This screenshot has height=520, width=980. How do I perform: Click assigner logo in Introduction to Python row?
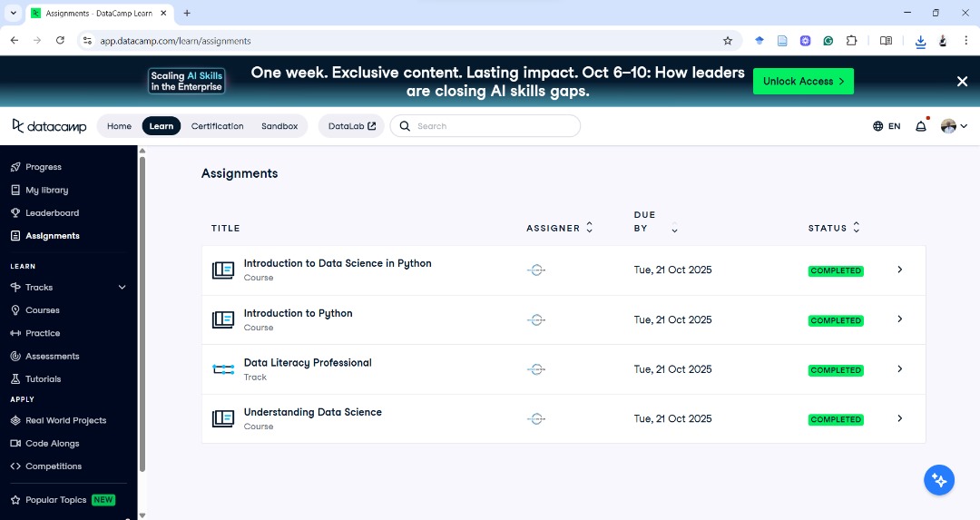point(536,320)
